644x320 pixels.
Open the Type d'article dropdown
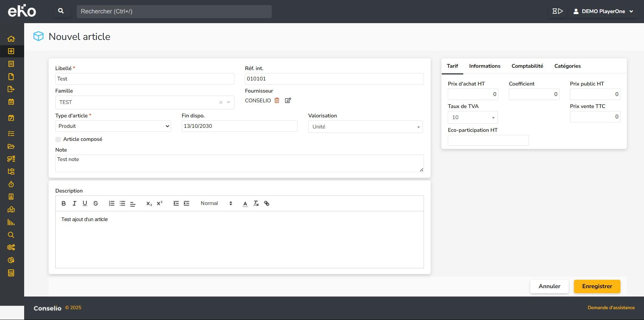113,126
